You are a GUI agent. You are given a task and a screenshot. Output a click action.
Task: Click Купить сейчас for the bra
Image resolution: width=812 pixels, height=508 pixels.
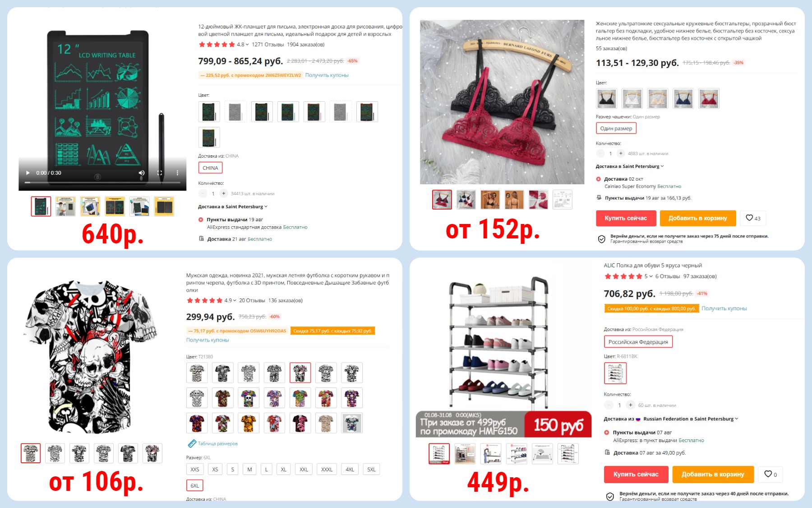[626, 218]
